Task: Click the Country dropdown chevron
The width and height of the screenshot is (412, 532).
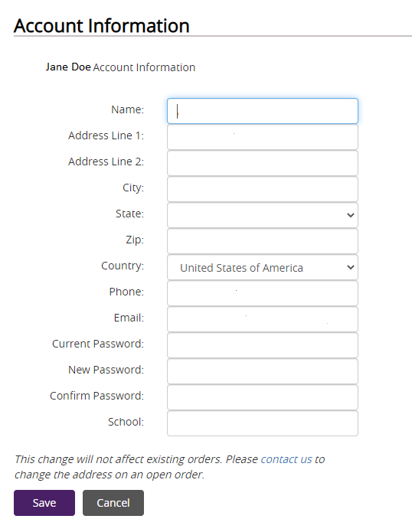Action: tap(351, 267)
